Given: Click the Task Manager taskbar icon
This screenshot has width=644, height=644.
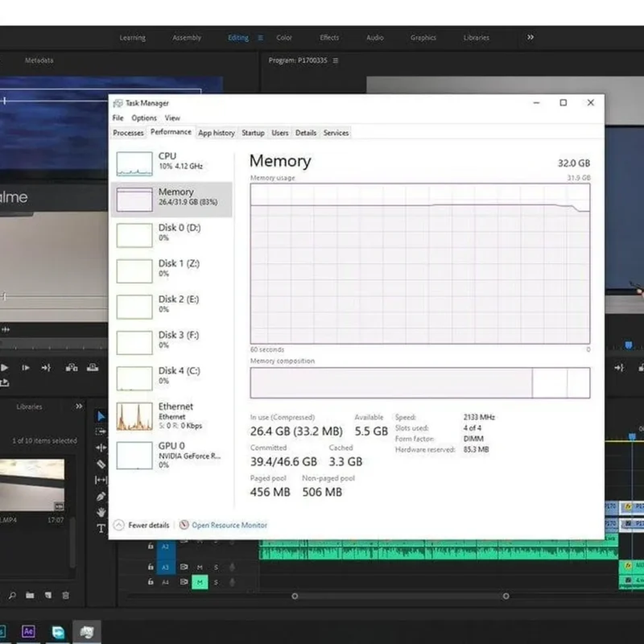Looking at the screenshot, I should click(87, 632).
